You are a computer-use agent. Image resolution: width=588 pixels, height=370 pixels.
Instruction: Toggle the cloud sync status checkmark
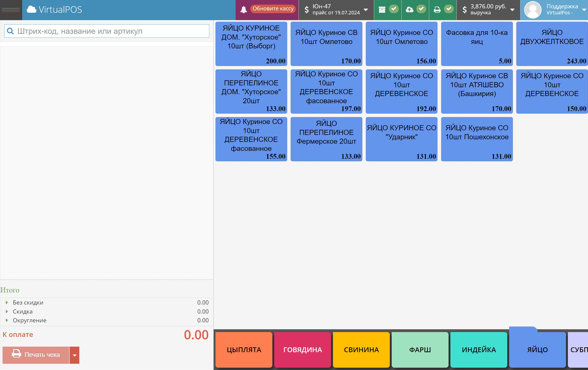click(x=421, y=9)
